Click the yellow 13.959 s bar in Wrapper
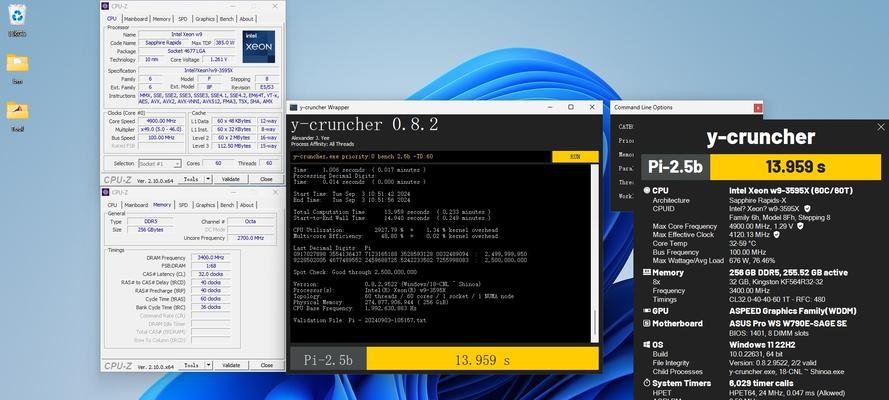Viewport: 889px width, 400px height. pos(482,359)
